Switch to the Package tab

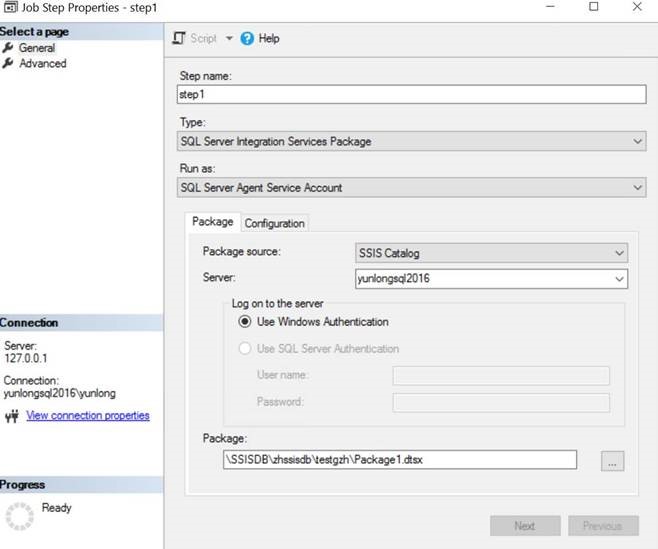point(212,222)
